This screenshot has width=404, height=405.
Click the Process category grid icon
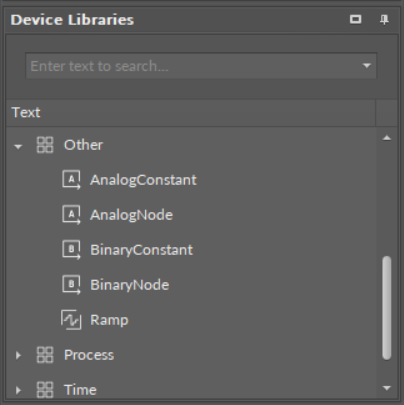point(45,355)
